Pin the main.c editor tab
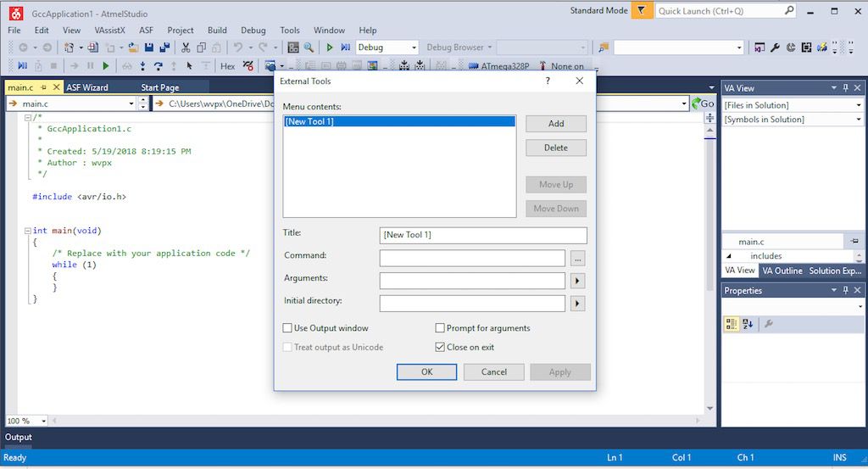Screen dimensions: 868x469 tap(44, 87)
